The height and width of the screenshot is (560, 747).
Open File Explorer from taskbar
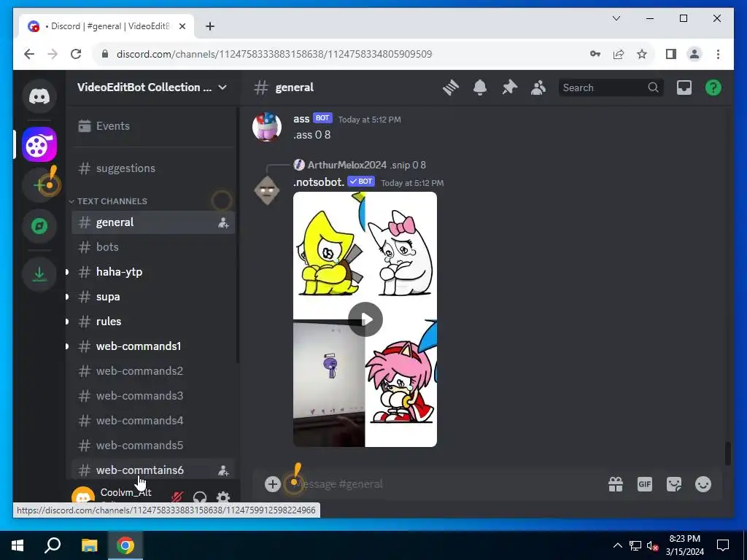89,545
